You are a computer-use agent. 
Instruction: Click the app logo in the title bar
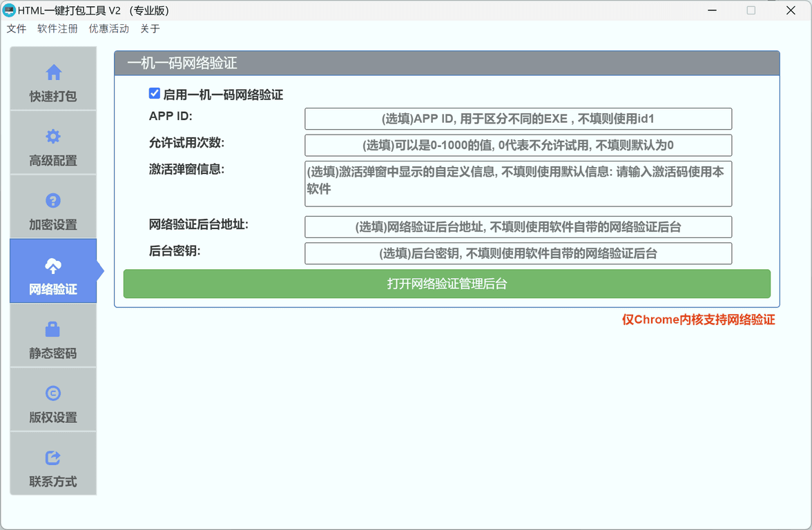[10, 10]
